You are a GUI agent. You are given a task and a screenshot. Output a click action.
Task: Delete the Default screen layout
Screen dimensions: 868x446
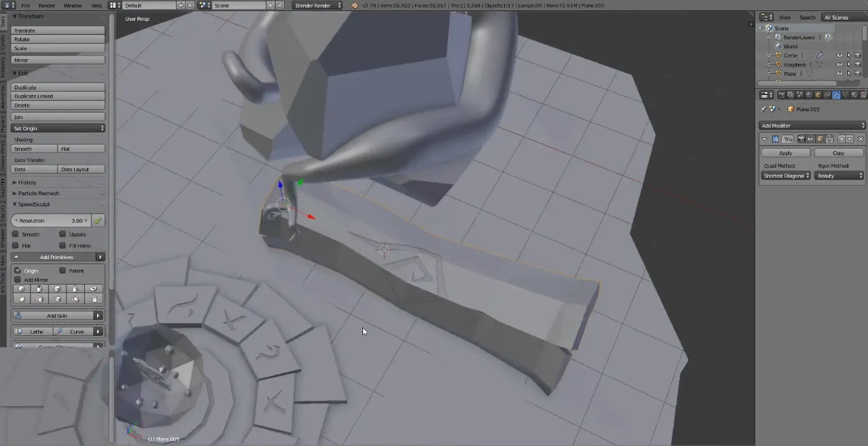click(190, 5)
